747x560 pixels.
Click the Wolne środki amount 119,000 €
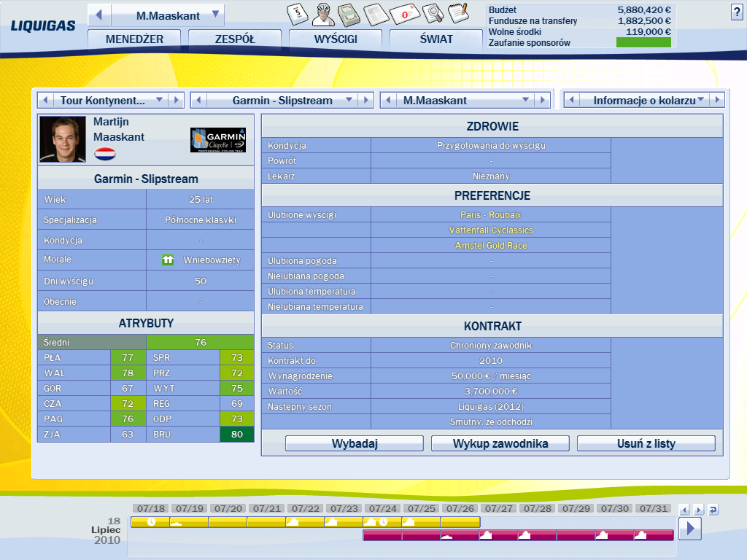648,31
